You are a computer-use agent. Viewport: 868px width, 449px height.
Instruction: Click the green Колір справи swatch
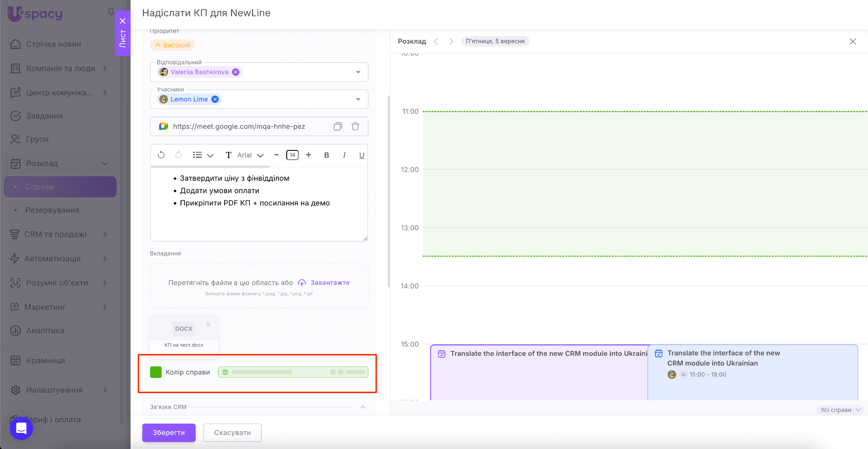(x=156, y=372)
